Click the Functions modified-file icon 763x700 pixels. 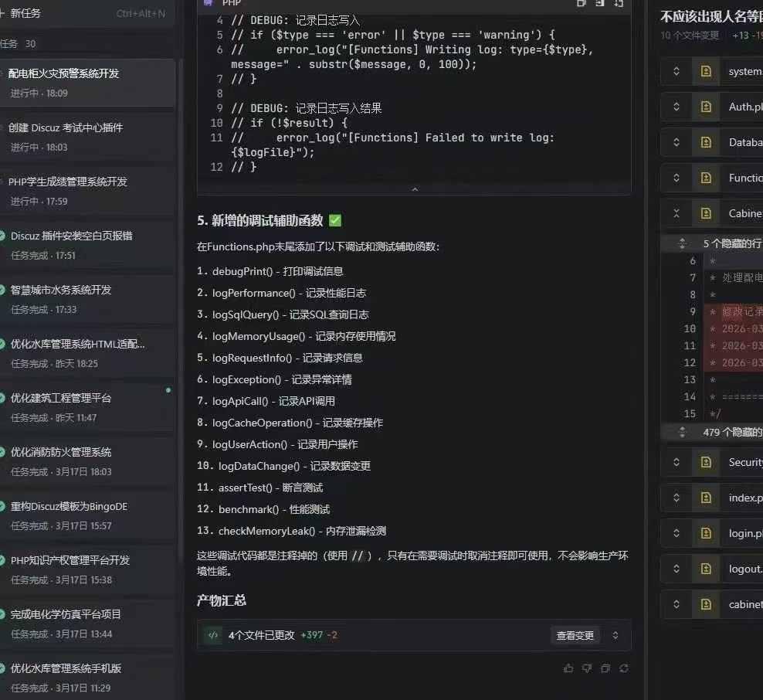pyautogui.click(x=706, y=178)
